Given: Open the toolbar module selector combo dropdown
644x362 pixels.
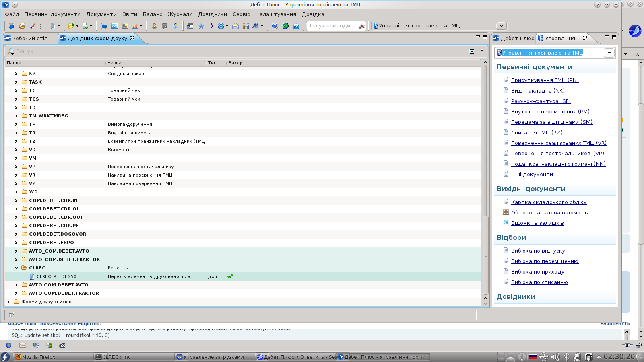Looking at the screenshot, I should point(501,26).
